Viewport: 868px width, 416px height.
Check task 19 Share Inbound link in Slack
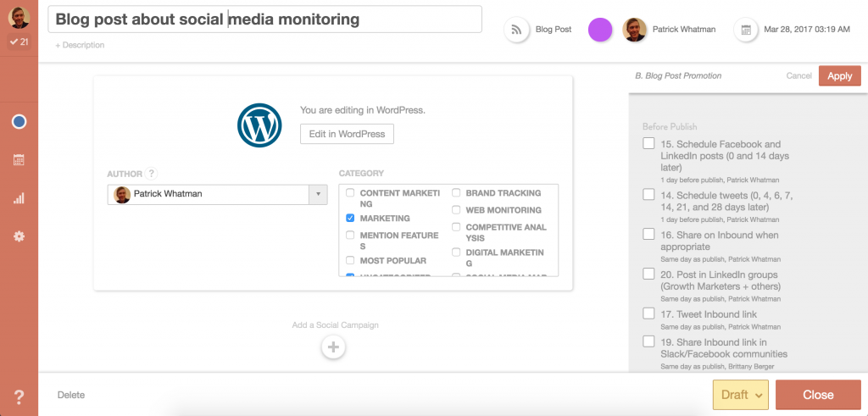click(648, 341)
